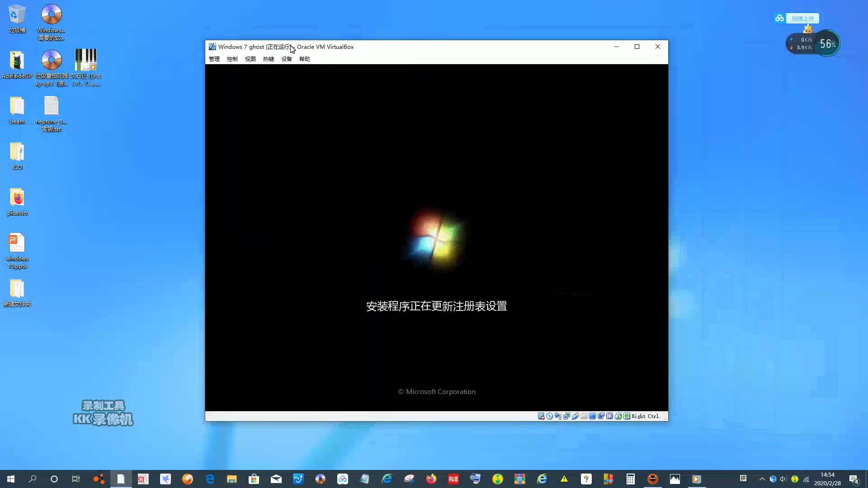The width and height of the screenshot is (868, 488).
Task: Open Photos app from taskbar
Action: [675, 479]
